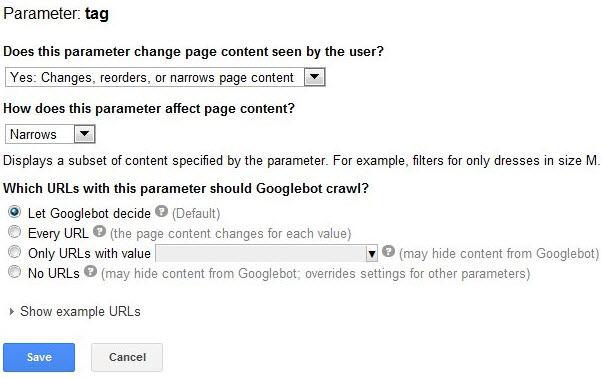Expand Show example URLs section
The image size is (602, 379).
click(x=80, y=311)
